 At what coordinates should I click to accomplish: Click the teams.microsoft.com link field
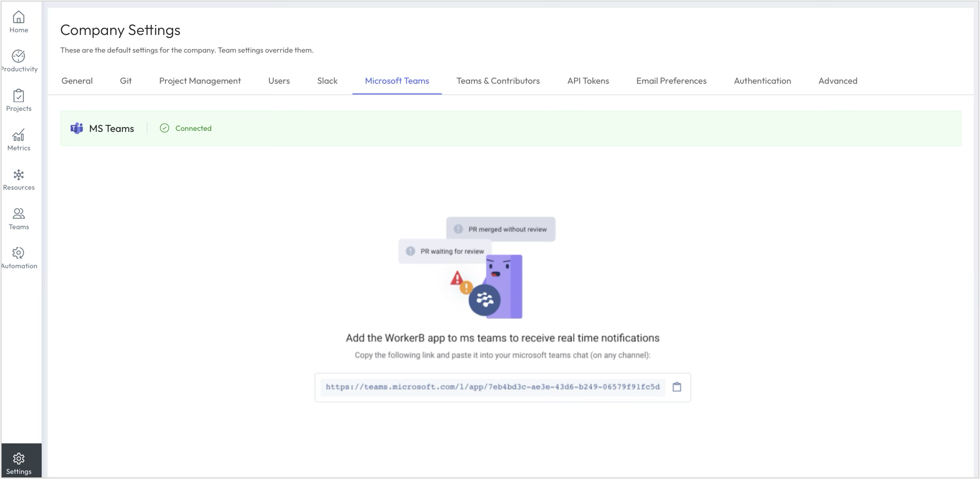click(x=493, y=387)
